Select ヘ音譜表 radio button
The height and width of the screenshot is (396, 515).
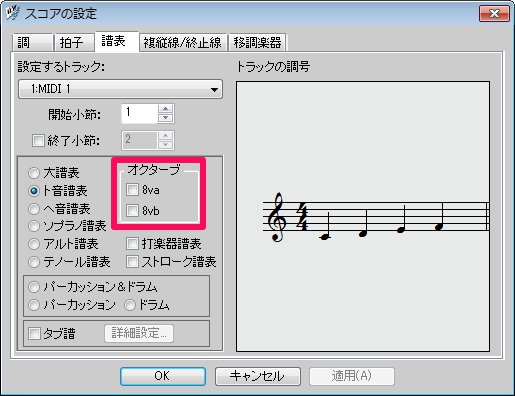pyautogui.click(x=34, y=209)
